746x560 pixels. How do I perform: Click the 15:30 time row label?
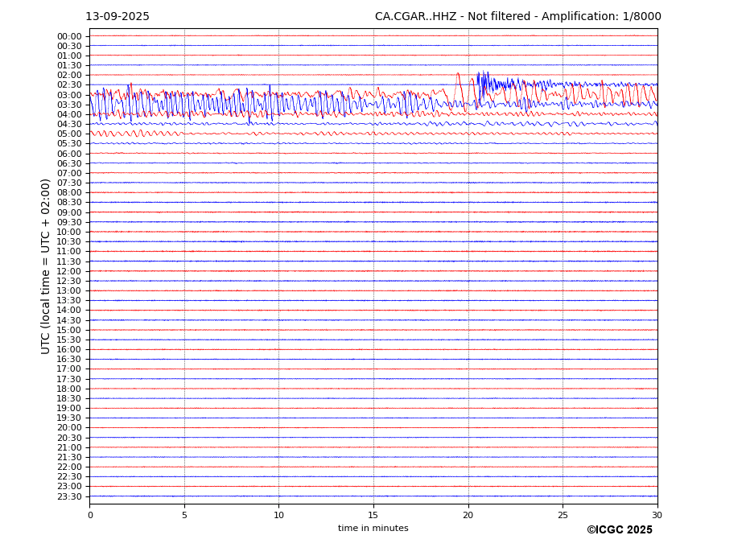[x=69, y=340]
